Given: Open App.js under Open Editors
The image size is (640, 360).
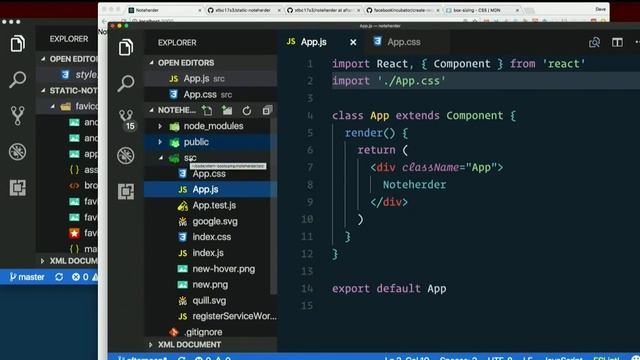Looking at the screenshot, I should click(x=210, y=79).
